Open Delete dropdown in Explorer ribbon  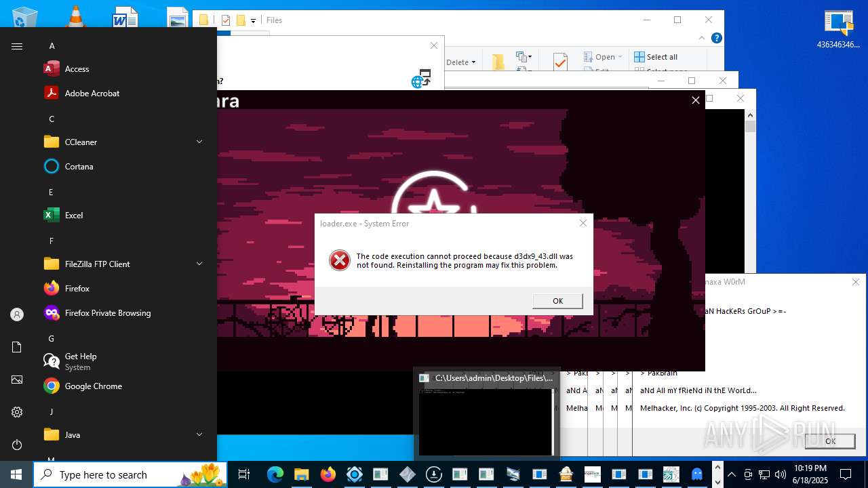point(461,62)
